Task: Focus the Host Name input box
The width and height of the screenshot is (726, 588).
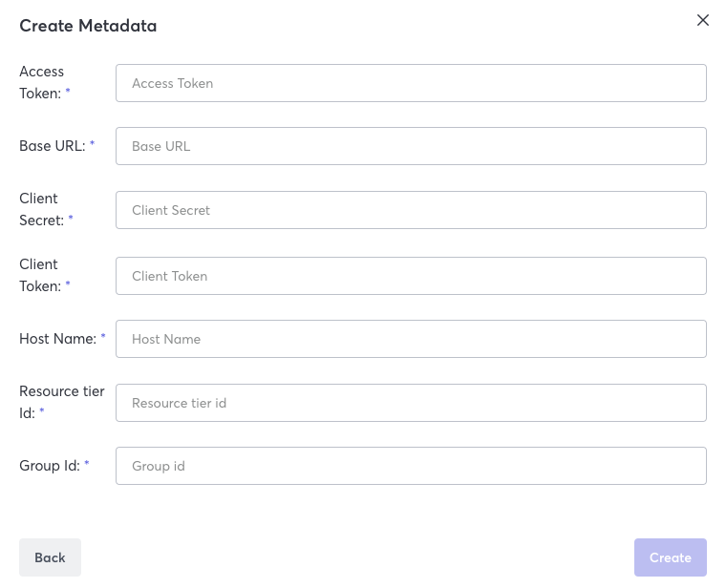Action: [x=411, y=339]
